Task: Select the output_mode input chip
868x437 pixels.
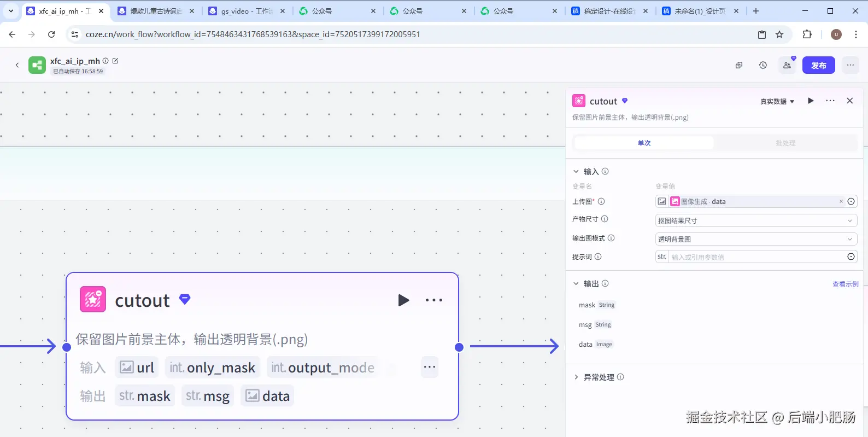Action: coord(323,368)
